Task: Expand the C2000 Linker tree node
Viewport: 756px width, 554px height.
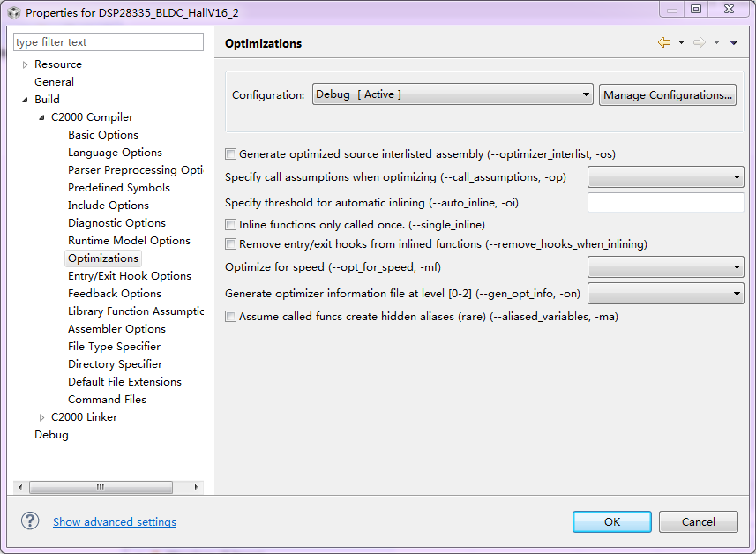Action: point(42,417)
